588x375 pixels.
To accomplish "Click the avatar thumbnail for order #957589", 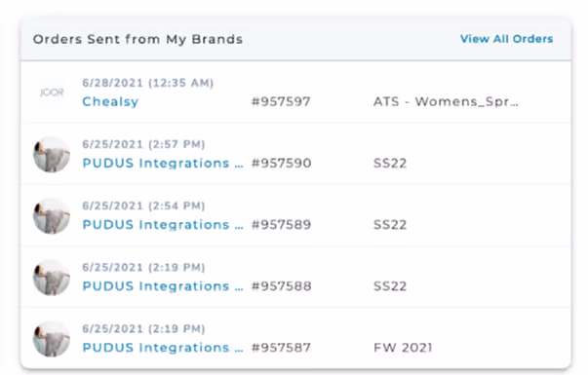I will point(52,216).
